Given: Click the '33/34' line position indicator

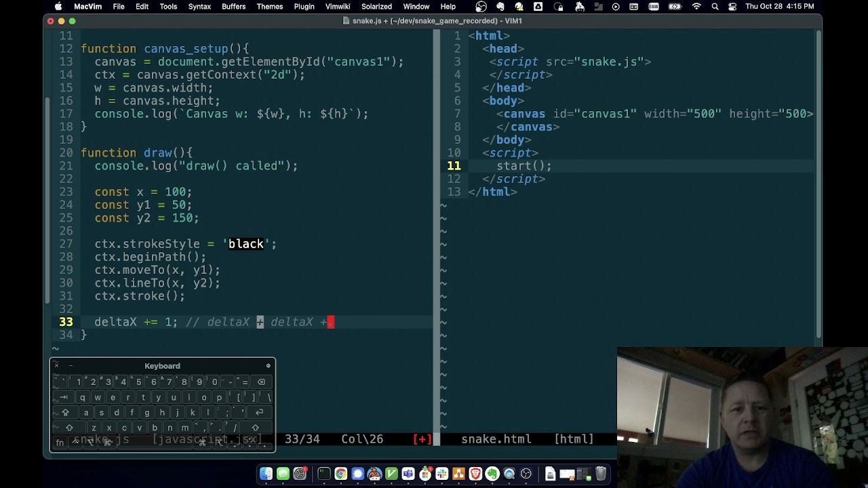Looking at the screenshot, I should (302, 439).
